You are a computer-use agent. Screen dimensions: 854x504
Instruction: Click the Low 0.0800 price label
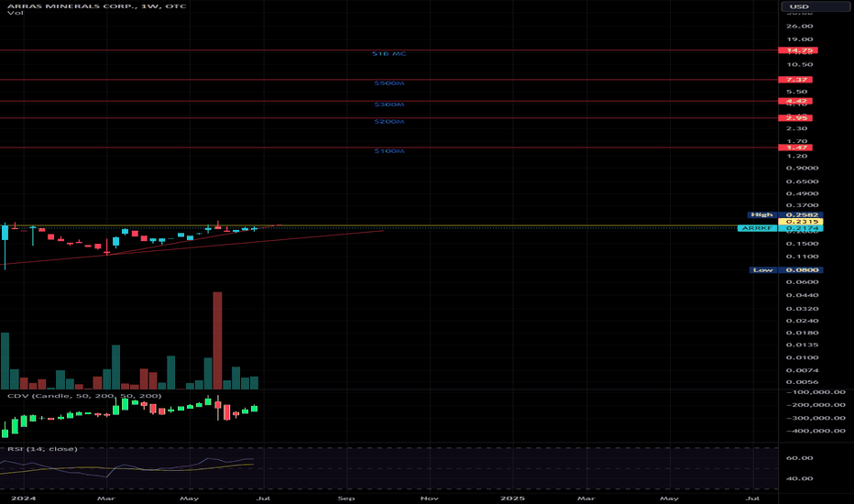pos(786,270)
